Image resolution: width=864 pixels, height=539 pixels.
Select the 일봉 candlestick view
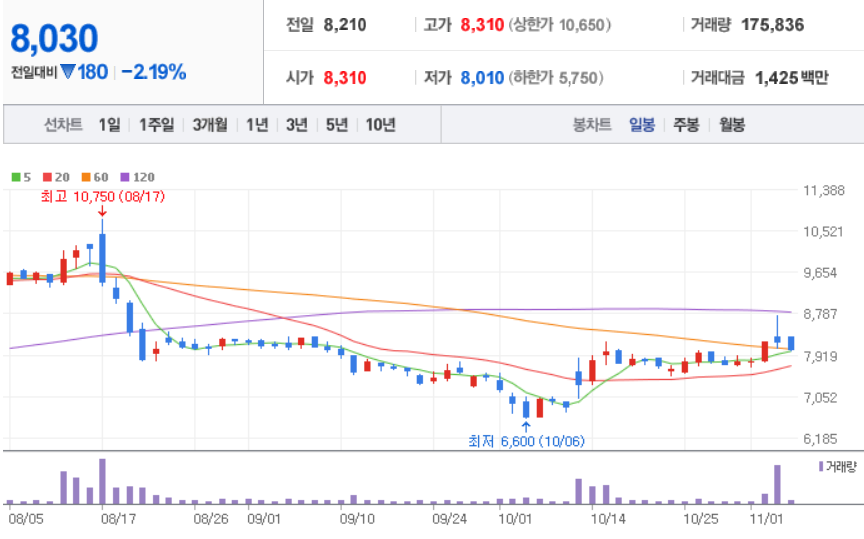pyautogui.click(x=642, y=125)
